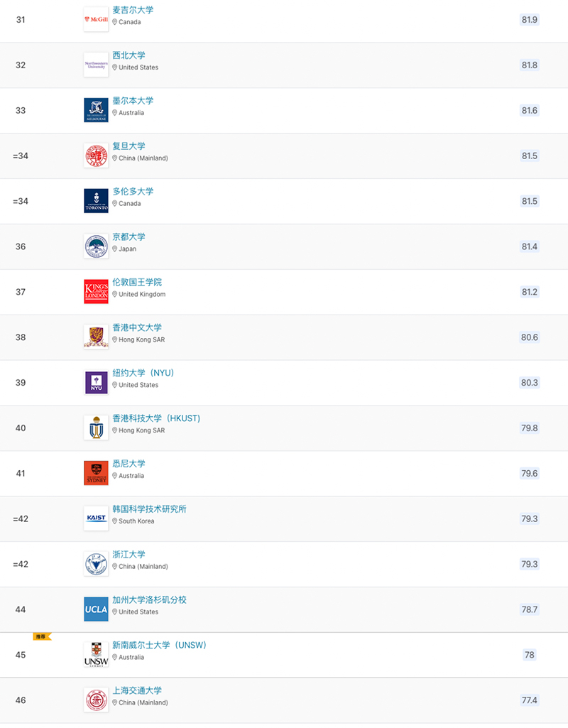Viewport: 568px width, 728px height.
Task: Click the UNSW Sydney logo
Action: [x=96, y=654]
